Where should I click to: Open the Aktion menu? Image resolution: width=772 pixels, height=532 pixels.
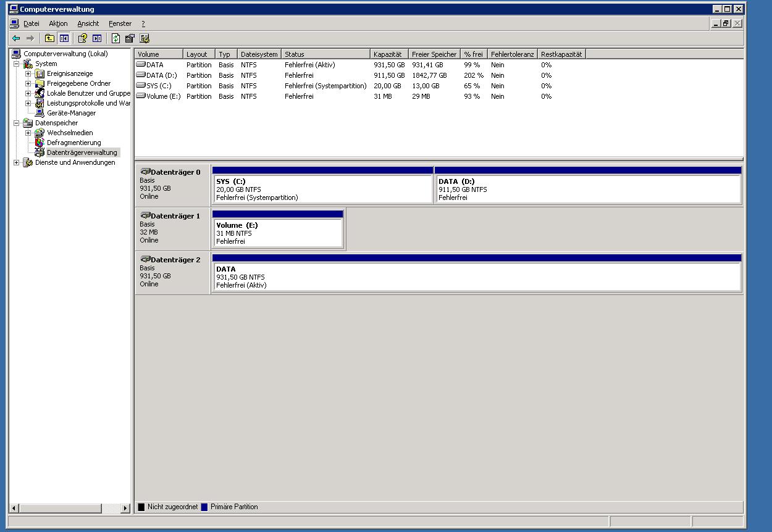pyautogui.click(x=59, y=23)
